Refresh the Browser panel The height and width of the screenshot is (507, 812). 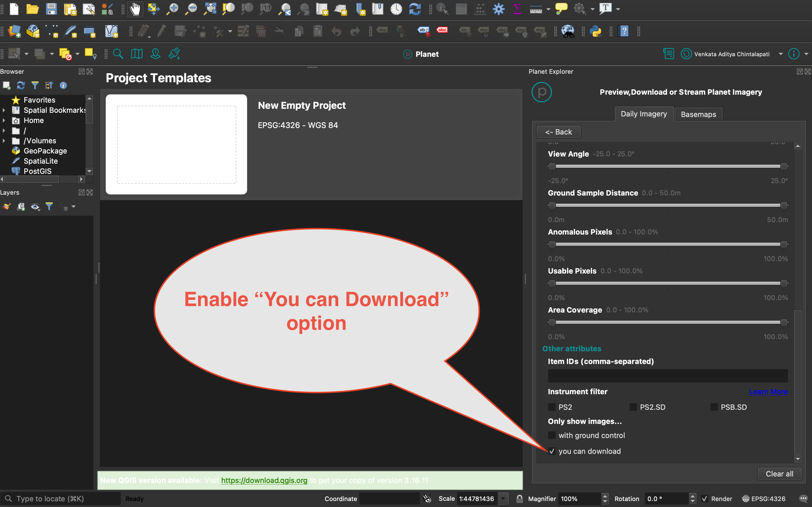pos(21,86)
